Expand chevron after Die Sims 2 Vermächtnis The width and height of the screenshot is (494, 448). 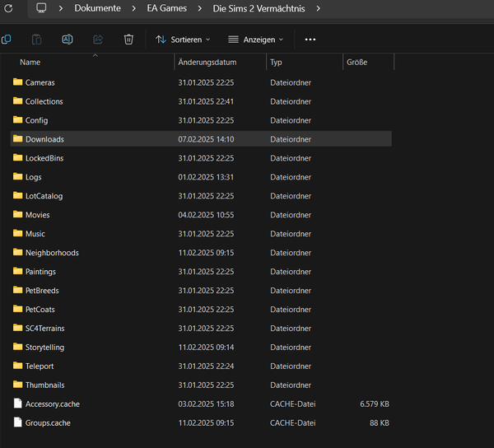coord(318,8)
